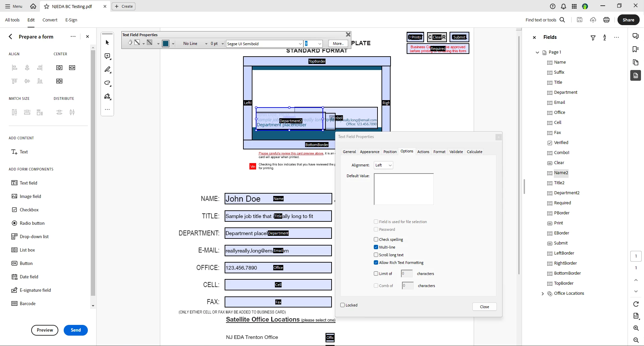This screenshot has height=346, width=644.
Task: Open the fill and sign pen tool
Action: click(107, 96)
